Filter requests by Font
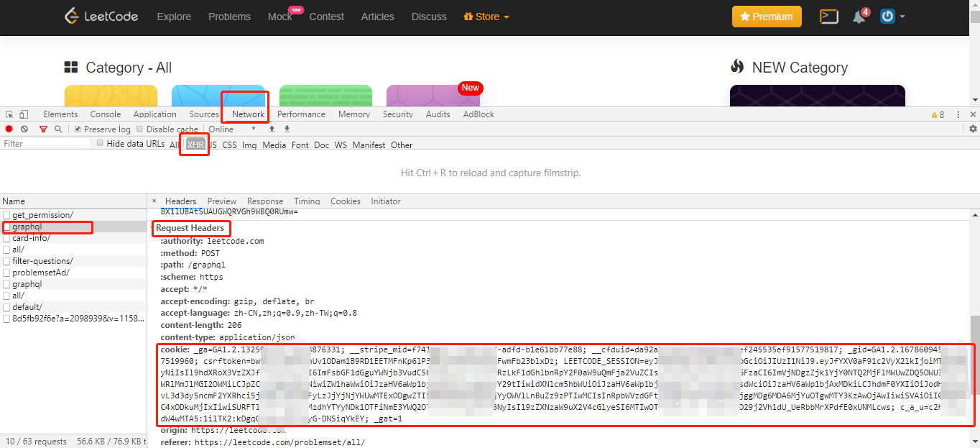This screenshot has width=980, height=448. click(300, 145)
